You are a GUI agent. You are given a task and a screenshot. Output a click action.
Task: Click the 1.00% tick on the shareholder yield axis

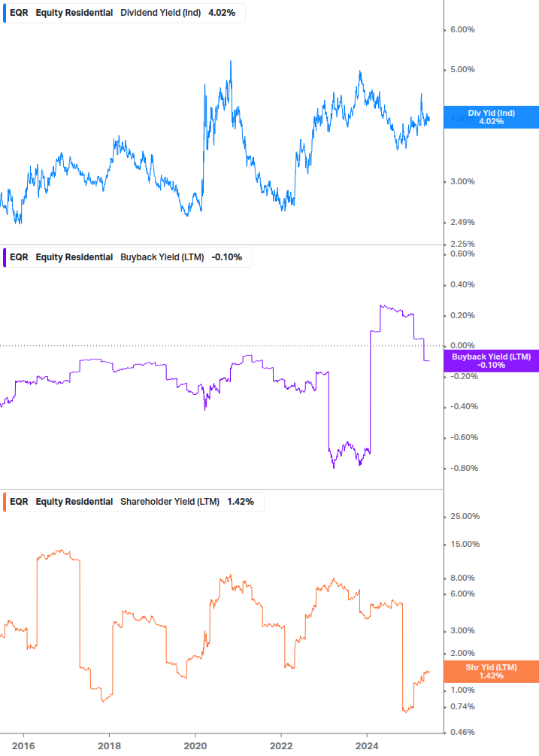click(462, 691)
